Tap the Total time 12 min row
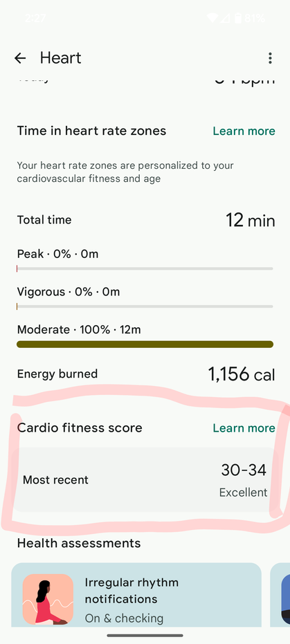The image size is (290, 644). click(x=146, y=220)
